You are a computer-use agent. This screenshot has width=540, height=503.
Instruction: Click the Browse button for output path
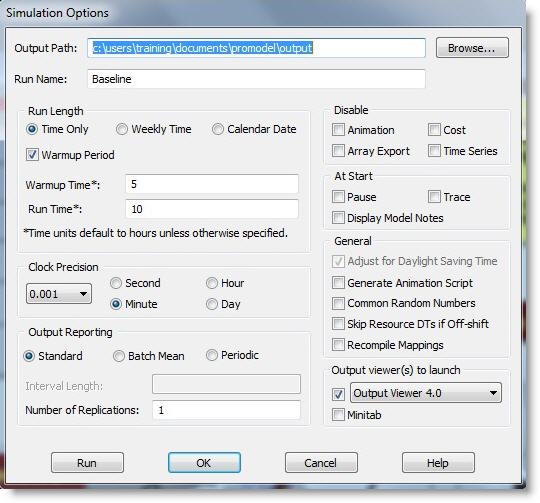pyautogui.click(x=472, y=48)
